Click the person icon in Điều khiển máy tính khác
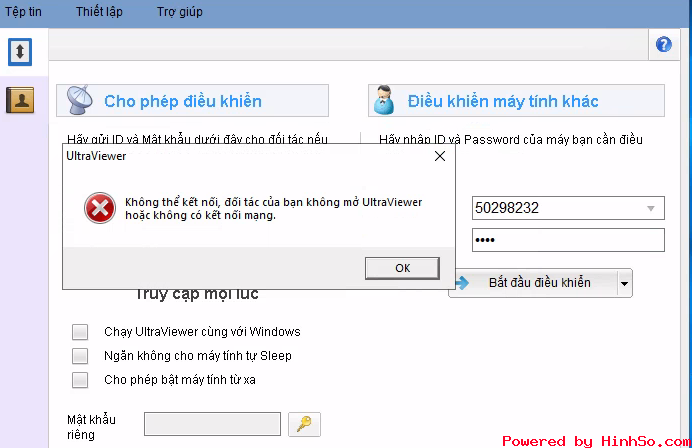The height and width of the screenshot is (448, 692). click(384, 100)
